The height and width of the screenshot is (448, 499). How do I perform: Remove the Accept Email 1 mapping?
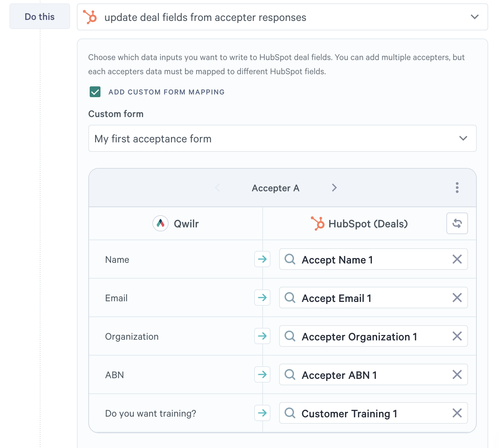[457, 298]
